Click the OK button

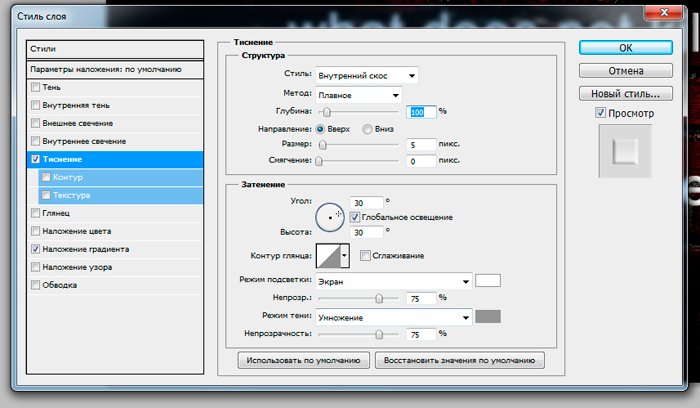pos(625,47)
